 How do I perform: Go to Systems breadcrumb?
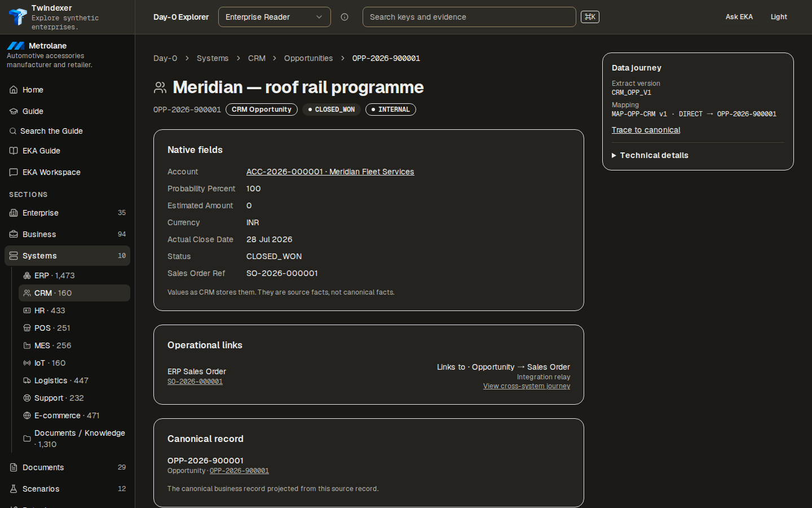(x=213, y=58)
